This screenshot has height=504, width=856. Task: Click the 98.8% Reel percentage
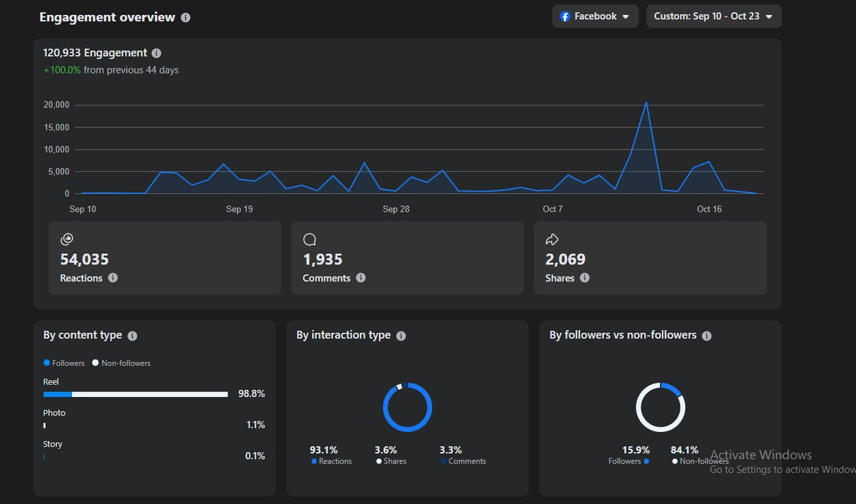(x=251, y=394)
